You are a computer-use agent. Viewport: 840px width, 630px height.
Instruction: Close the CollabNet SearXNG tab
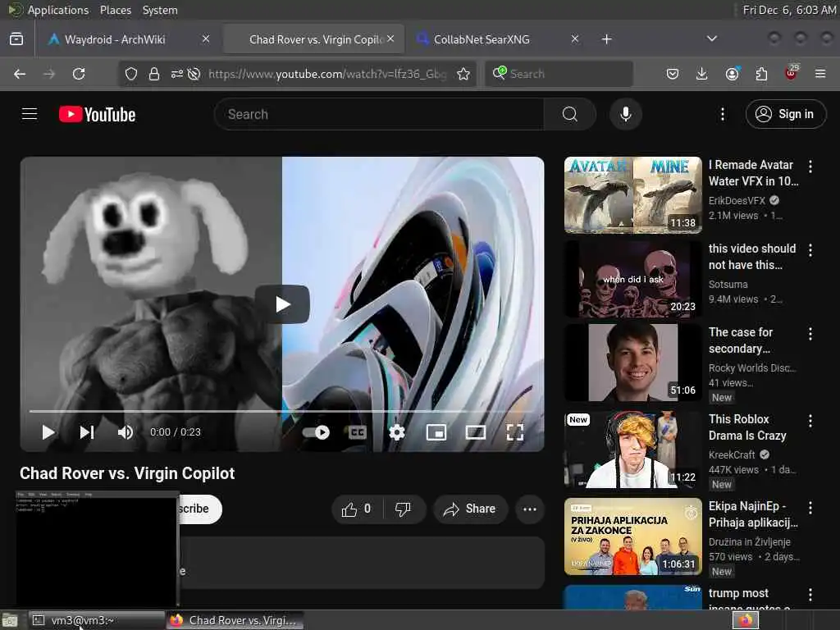(575, 39)
